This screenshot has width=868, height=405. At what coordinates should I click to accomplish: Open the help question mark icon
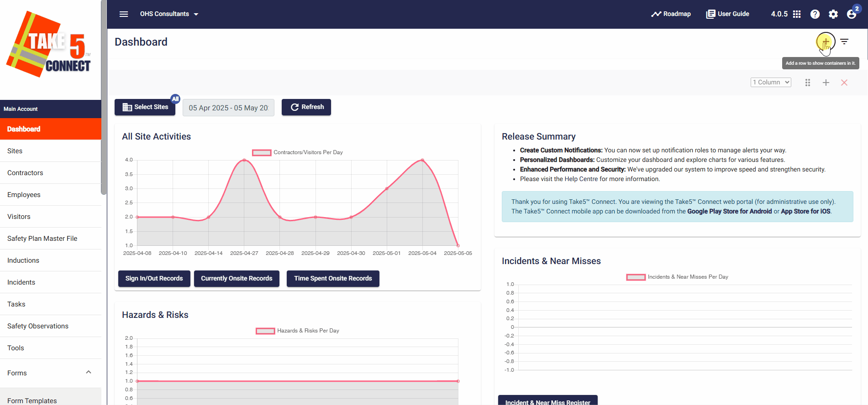coord(815,14)
